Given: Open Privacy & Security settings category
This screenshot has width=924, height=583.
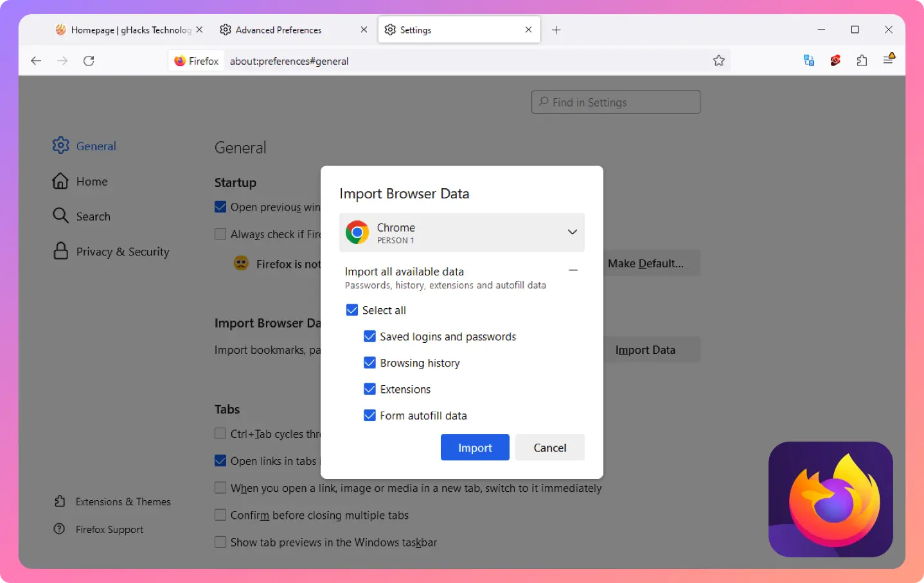Looking at the screenshot, I should coord(122,252).
